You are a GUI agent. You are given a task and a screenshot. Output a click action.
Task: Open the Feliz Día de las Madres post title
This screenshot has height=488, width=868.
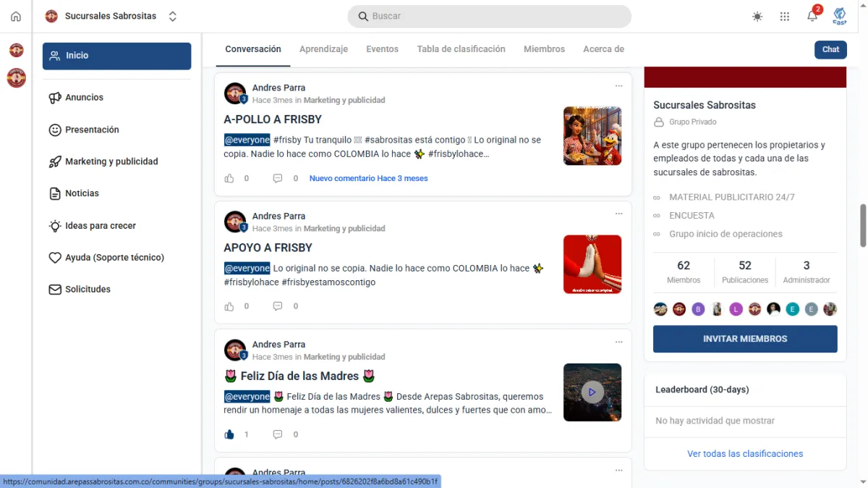[299, 376]
